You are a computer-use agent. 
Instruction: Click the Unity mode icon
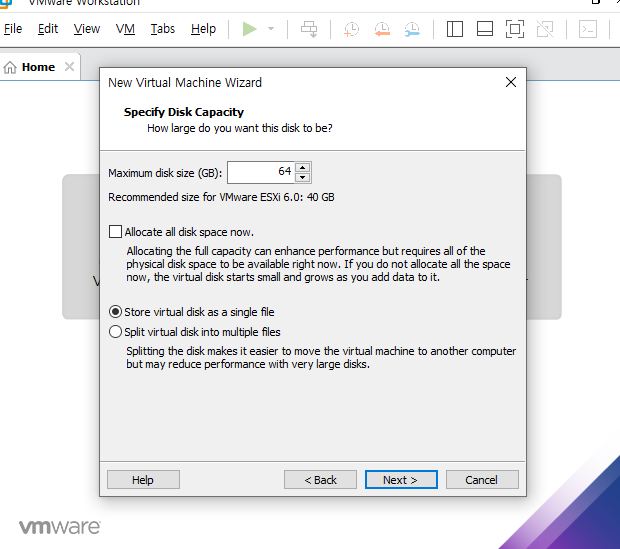coord(545,29)
